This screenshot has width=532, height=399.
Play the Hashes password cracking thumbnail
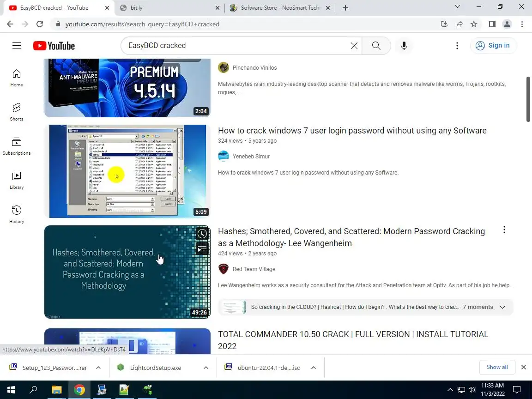pyautogui.click(x=127, y=272)
